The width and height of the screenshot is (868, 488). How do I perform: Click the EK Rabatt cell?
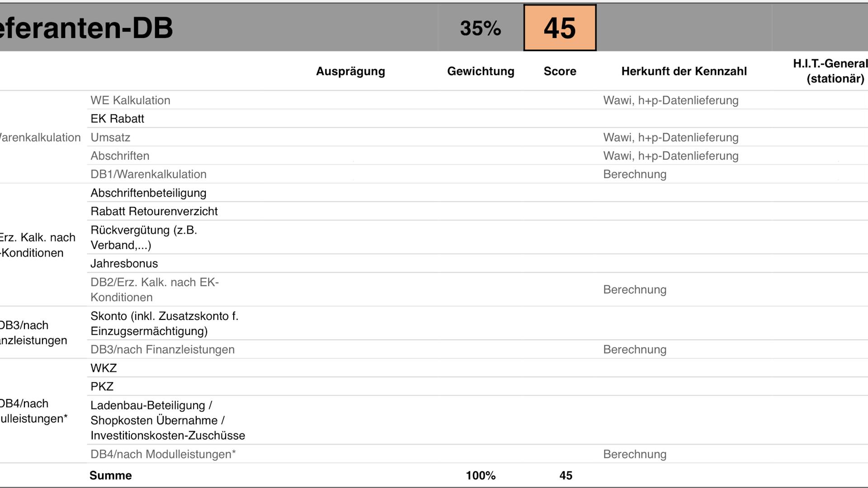[117, 119]
